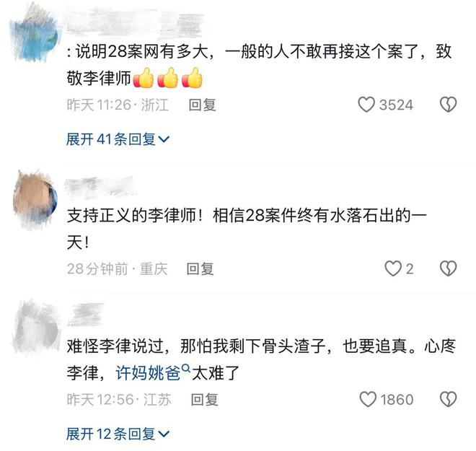This screenshot has width=476, height=451.
Task: Expand the 12 replies thread
Action: tap(118, 434)
